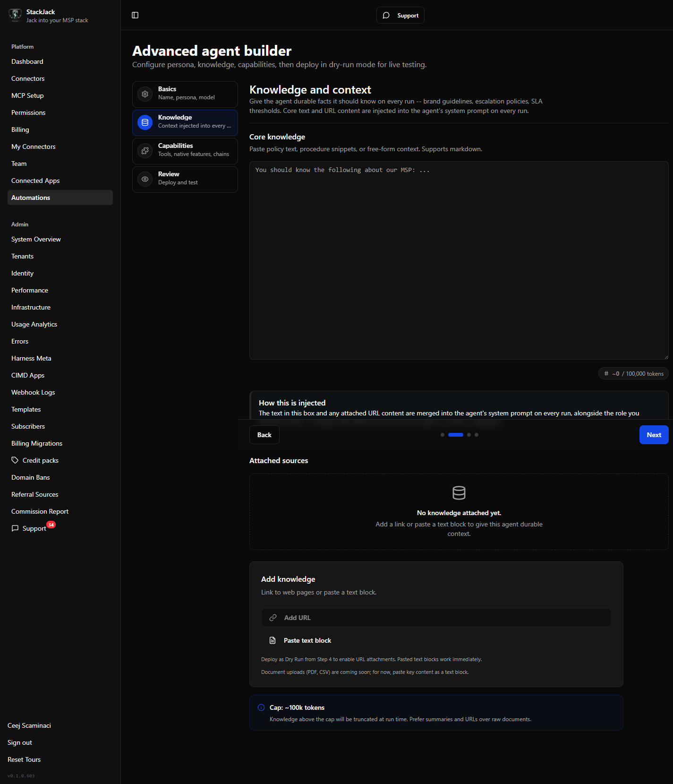Image resolution: width=673 pixels, height=784 pixels.
Task: Click the empty-state database icon
Action: point(459,493)
